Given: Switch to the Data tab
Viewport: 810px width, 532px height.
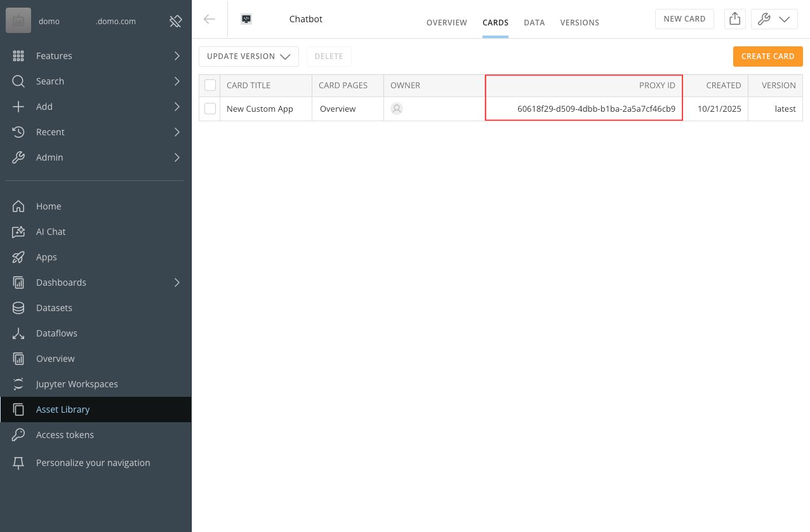Looking at the screenshot, I should 534,22.
